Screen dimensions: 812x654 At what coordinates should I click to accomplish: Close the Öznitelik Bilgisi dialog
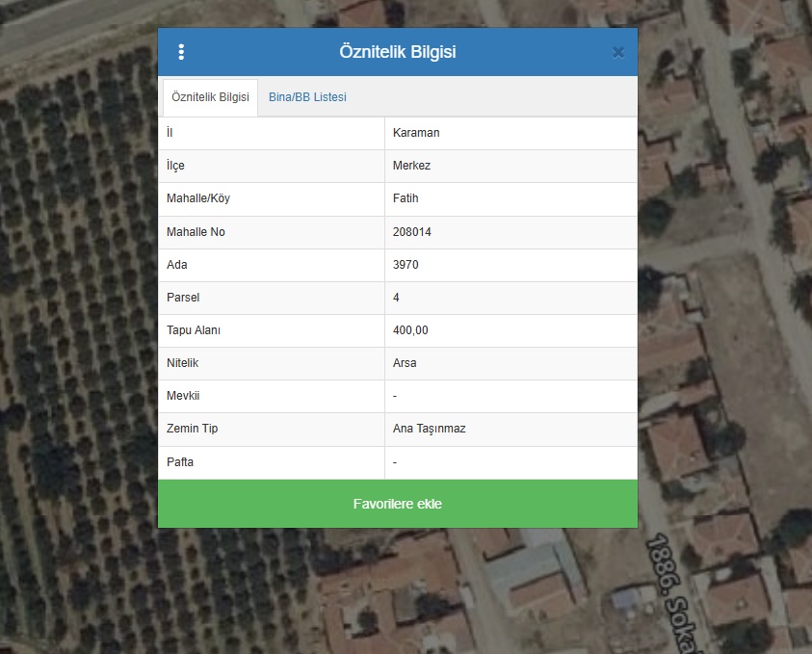coord(617,53)
